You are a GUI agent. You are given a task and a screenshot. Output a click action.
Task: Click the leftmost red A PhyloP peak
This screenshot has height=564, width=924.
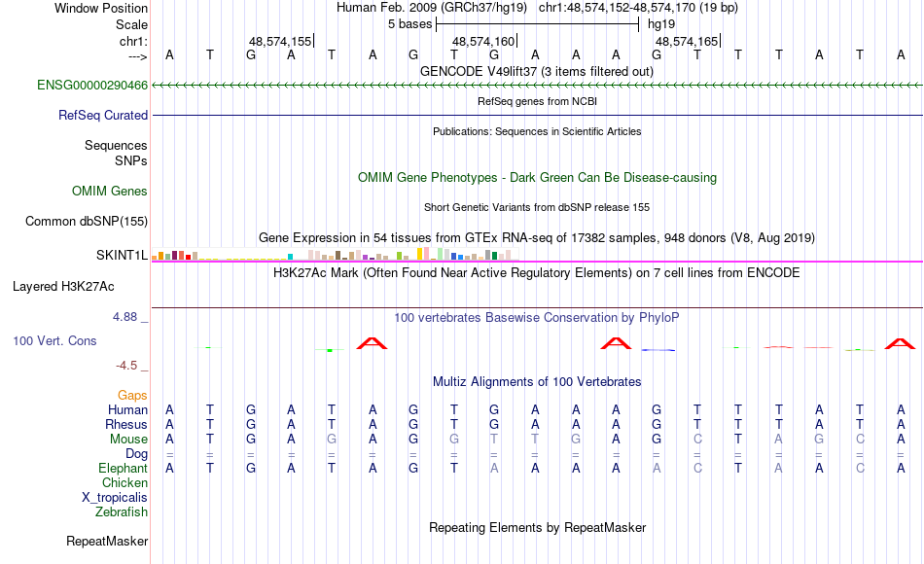[372, 343]
